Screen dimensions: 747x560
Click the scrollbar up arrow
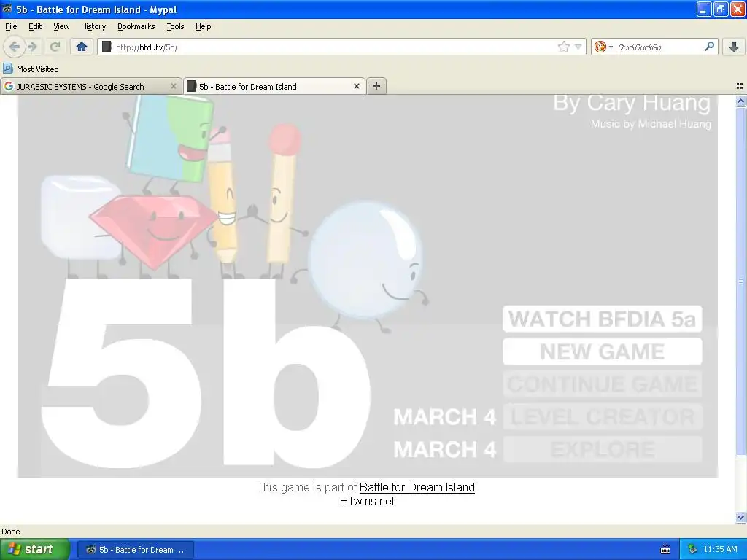point(740,101)
